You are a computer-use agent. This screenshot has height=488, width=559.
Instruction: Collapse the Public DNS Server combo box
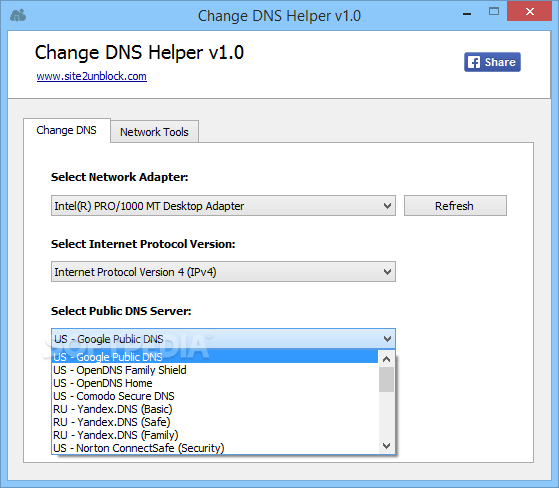[x=223, y=338]
